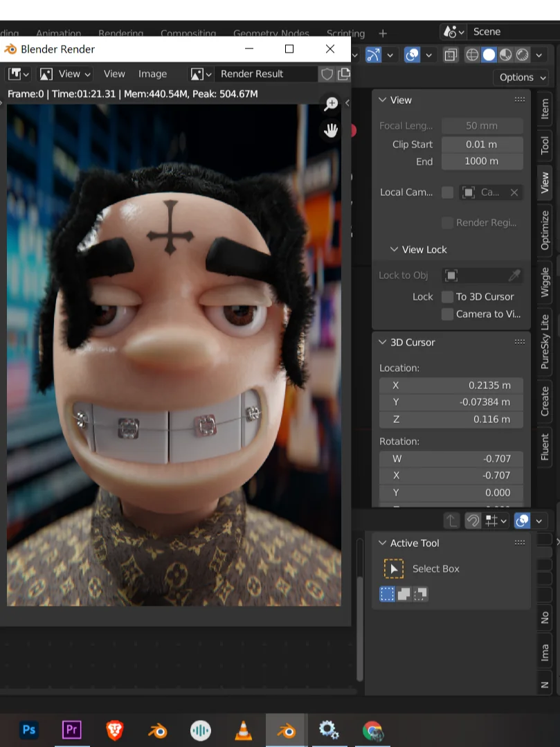Click the eyedropper in Lock to Object
560x747 pixels.
[514, 276]
